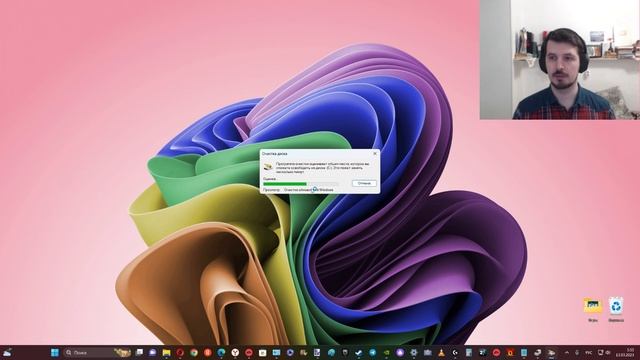Click the taskbar search box Поиск
The image size is (640, 360).
click(x=98, y=353)
